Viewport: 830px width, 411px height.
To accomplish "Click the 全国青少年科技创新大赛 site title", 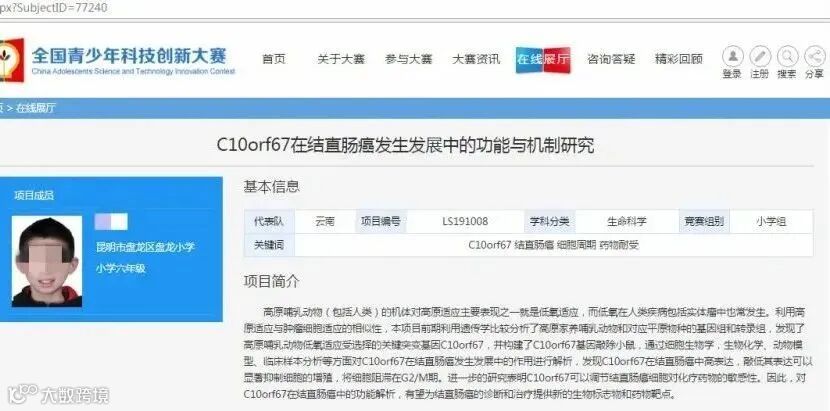I will (129, 56).
